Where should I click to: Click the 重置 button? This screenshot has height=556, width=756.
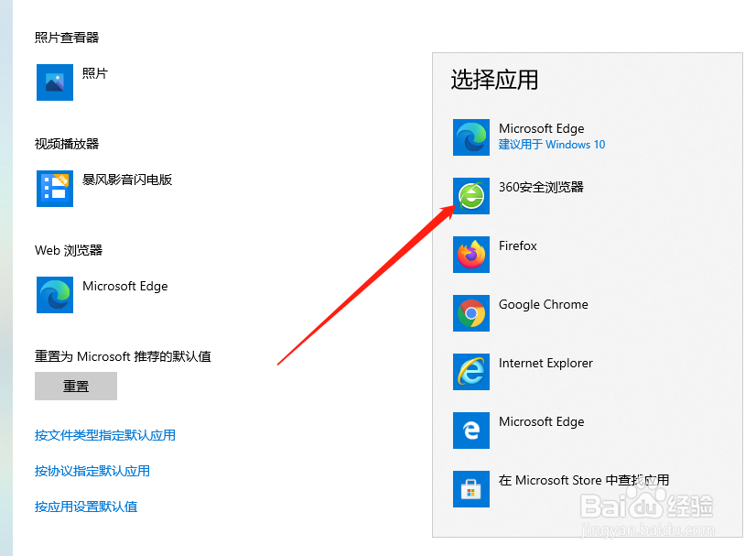coord(76,387)
